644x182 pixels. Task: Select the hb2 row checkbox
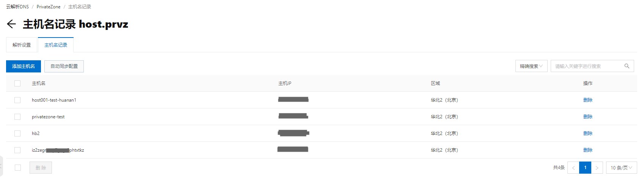coord(17,133)
